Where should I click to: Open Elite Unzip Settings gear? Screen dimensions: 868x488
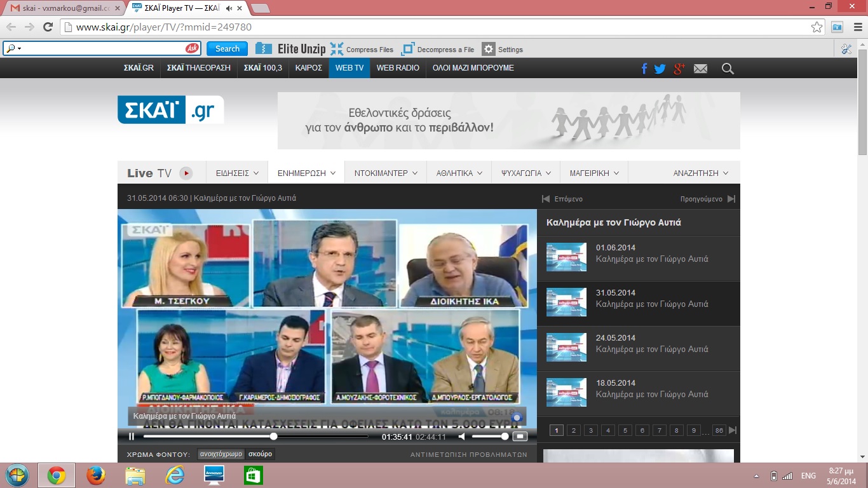503,49
